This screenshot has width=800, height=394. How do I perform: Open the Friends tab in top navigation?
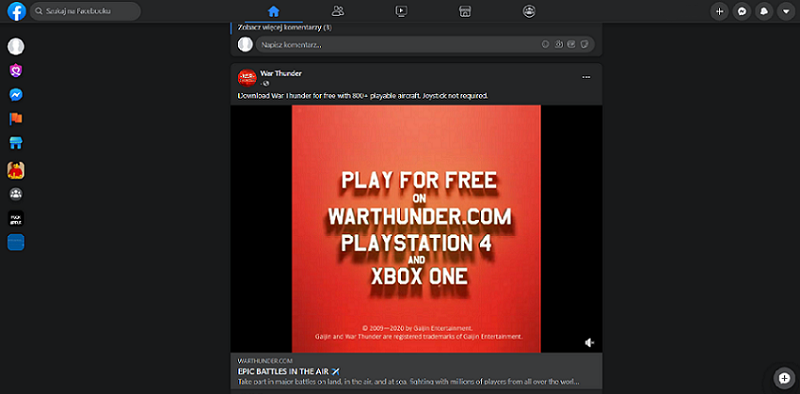tap(338, 11)
